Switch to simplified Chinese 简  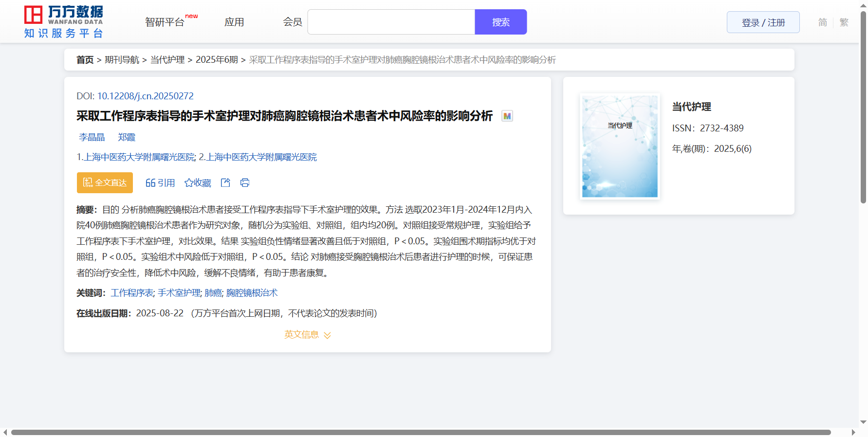coord(822,22)
